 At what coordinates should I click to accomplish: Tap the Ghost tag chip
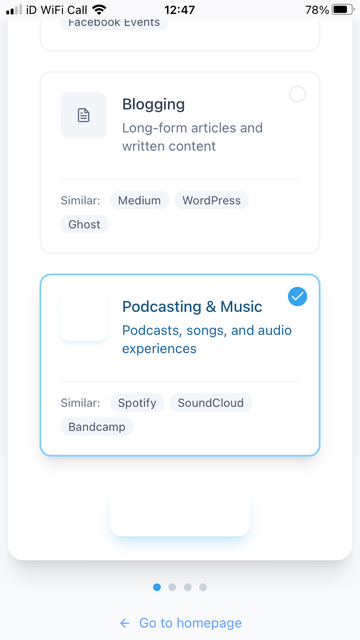[84, 224]
